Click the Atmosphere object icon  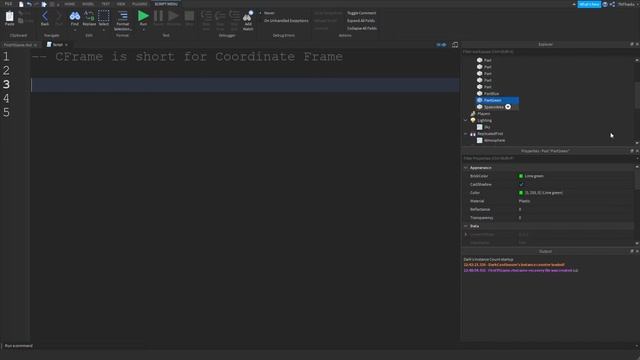480,140
